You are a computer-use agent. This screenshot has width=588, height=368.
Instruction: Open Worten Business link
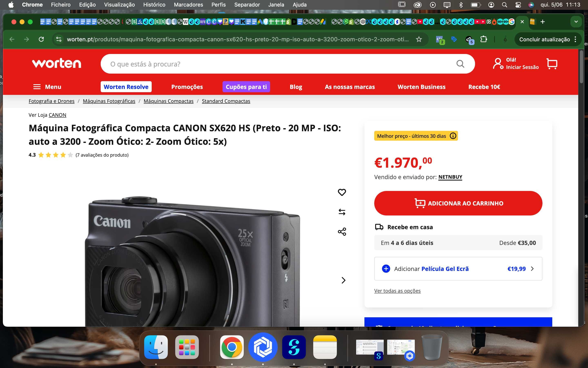click(421, 87)
